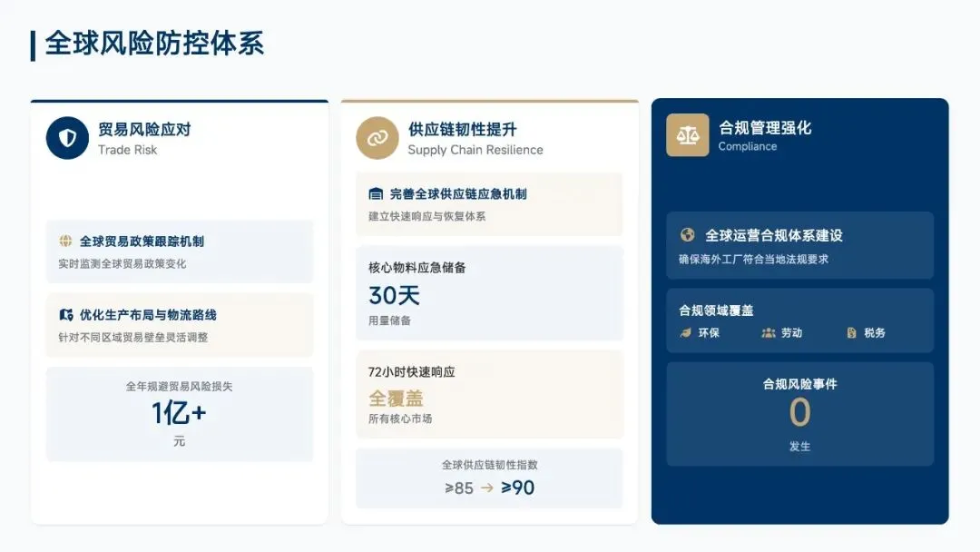Click the map icon next to 优化生产布局与物流路线
Screen dimensions: 980x552
tap(65, 314)
